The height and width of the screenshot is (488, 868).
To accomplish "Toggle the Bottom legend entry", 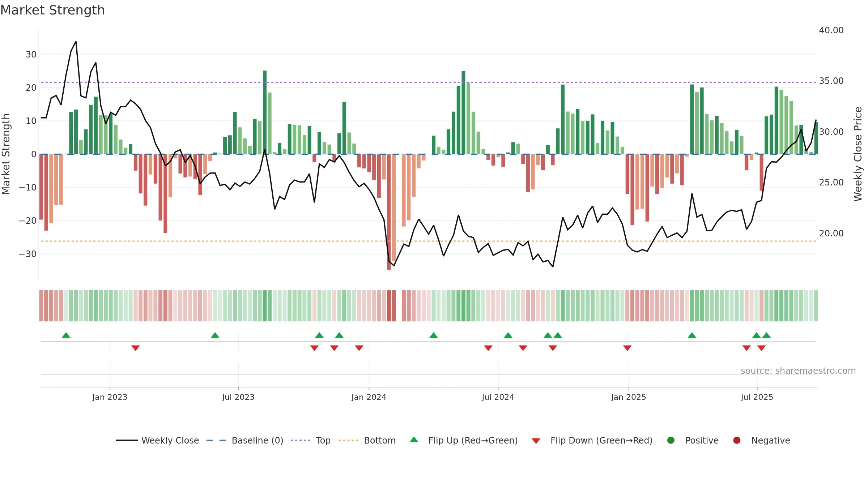I will pos(367,440).
